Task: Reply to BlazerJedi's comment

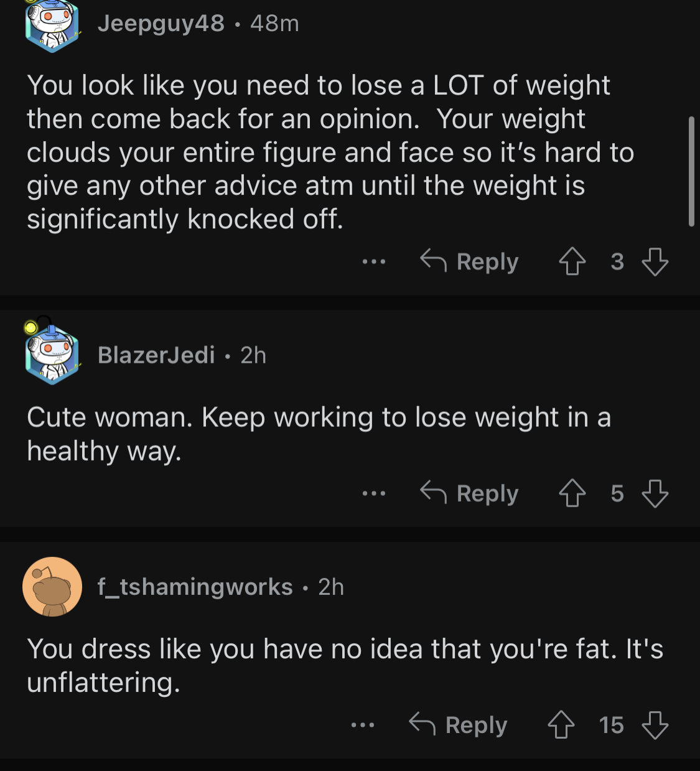Action: (x=470, y=493)
